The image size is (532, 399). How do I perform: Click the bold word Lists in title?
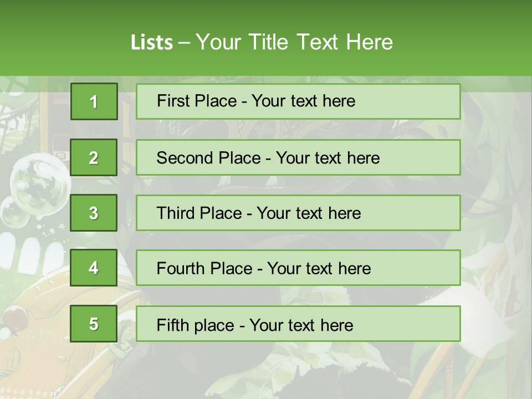[x=152, y=43]
